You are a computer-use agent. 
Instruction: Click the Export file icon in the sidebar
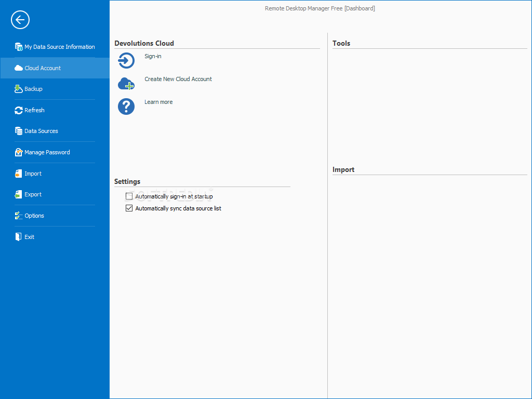(19, 194)
